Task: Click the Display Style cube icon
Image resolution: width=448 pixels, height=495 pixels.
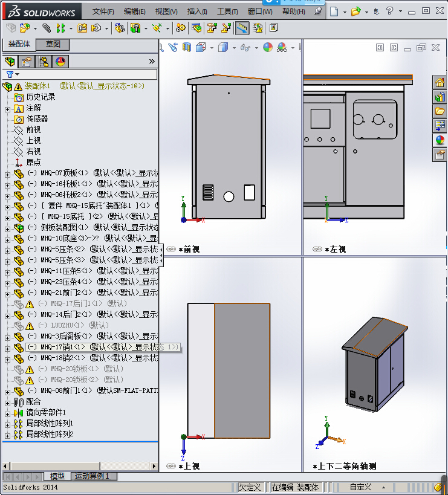Action: point(223,47)
